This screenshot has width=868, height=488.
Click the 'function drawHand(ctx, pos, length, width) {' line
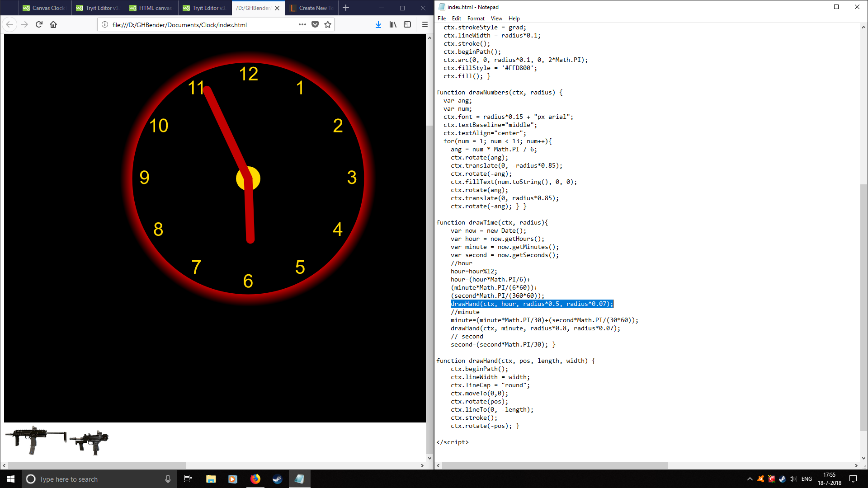point(515,361)
